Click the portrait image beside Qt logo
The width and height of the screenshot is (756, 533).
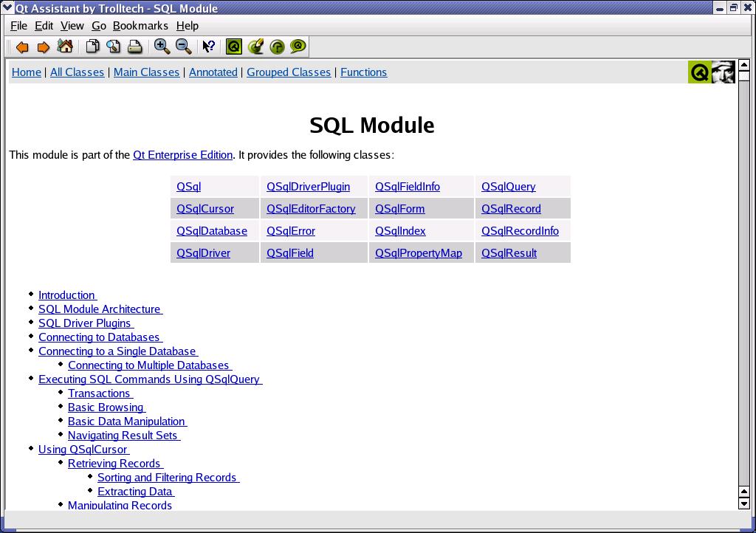(724, 72)
